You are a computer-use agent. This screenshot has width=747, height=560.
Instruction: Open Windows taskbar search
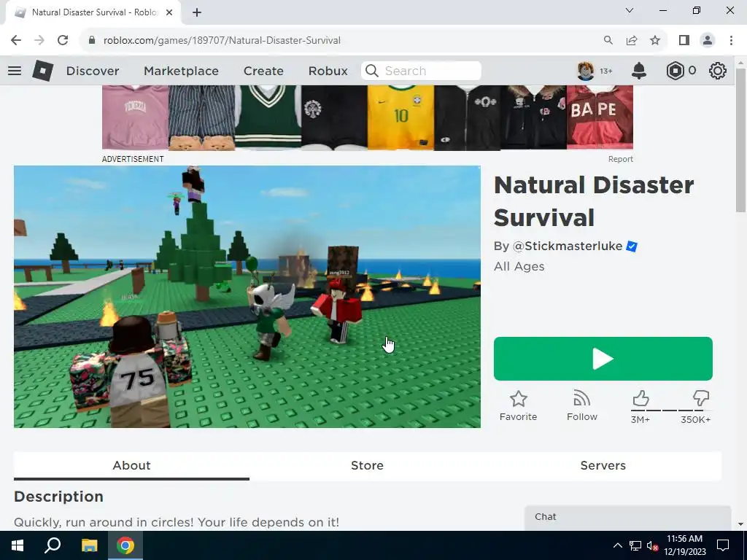tap(53, 545)
